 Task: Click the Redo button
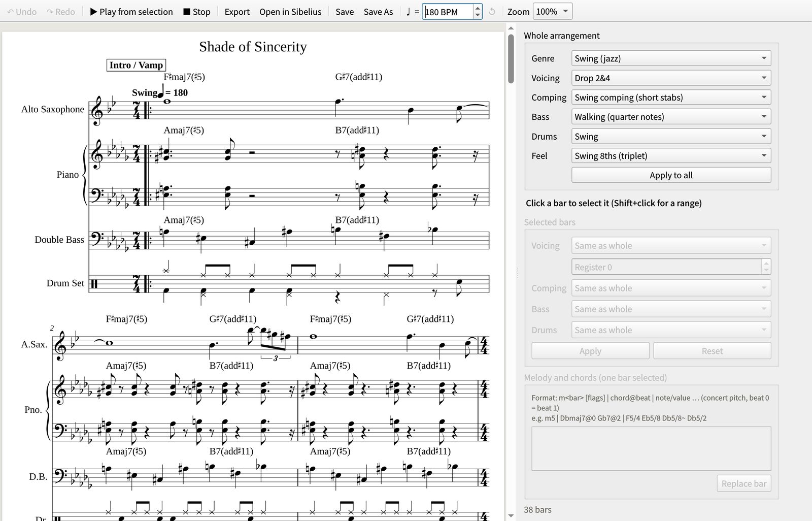(x=61, y=12)
